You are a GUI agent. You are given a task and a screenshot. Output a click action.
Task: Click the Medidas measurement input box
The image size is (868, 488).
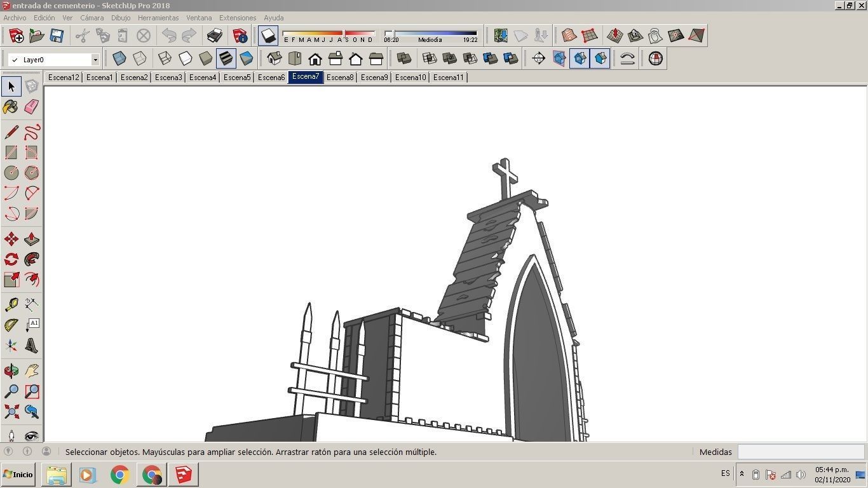tap(801, 452)
